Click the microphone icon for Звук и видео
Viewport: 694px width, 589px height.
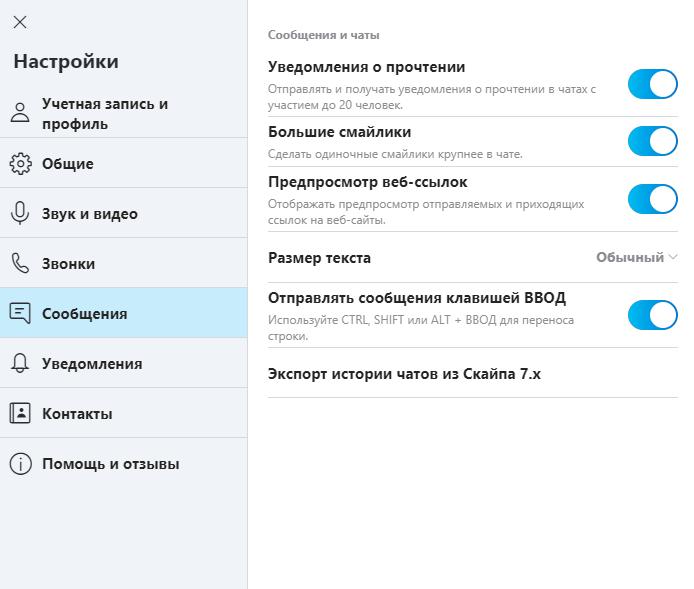tap(20, 213)
